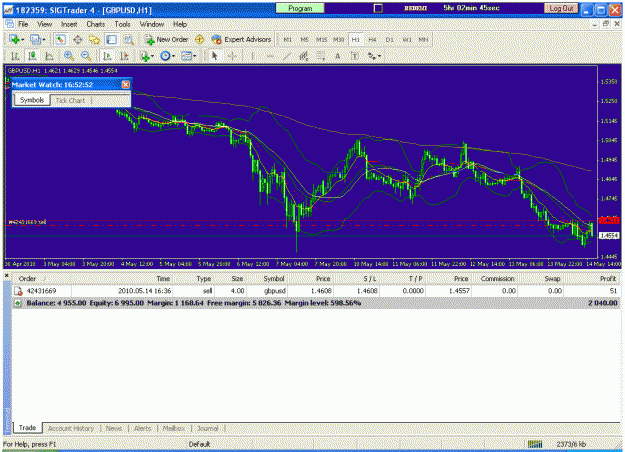The image size is (625, 452).
Task: Open the Tools menu
Action: point(122,24)
